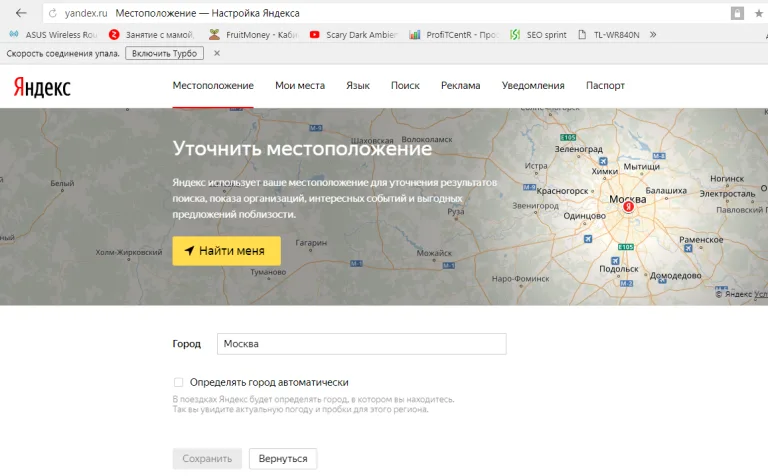Viewport: 768px width, 476px height.
Task: Open the Занятие с мамой bookmark
Action: (152, 35)
